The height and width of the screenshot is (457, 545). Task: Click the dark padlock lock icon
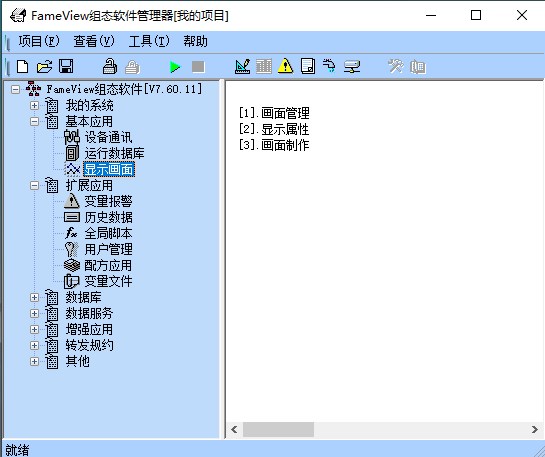[x=110, y=66]
